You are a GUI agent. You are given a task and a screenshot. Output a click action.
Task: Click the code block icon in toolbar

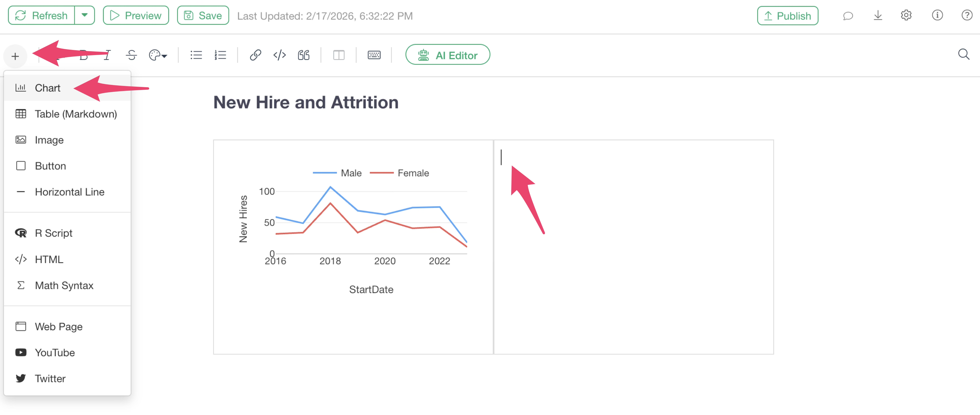pos(280,56)
